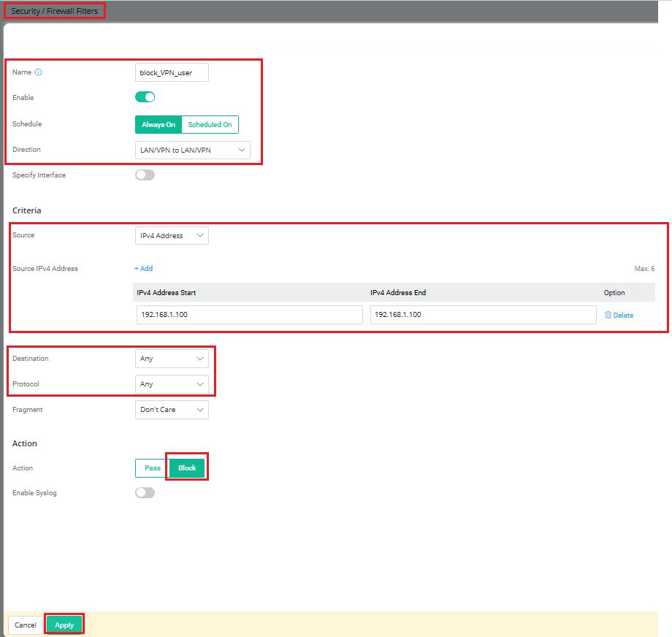Set the action to Block
Viewport: 672px width, 637px height.
[187, 468]
